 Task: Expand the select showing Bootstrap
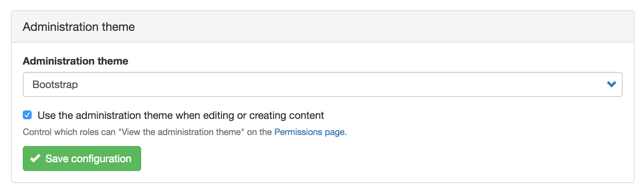click(322, 84)
